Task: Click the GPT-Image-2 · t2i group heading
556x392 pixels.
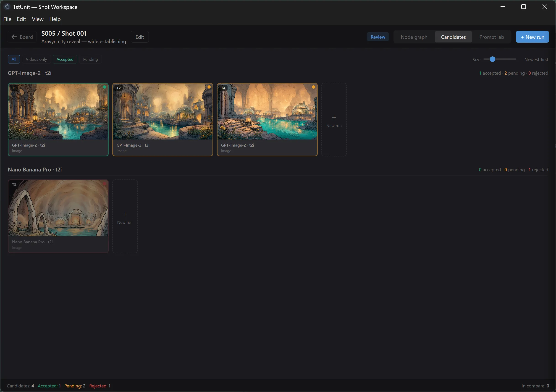Action: pos(29,73)
